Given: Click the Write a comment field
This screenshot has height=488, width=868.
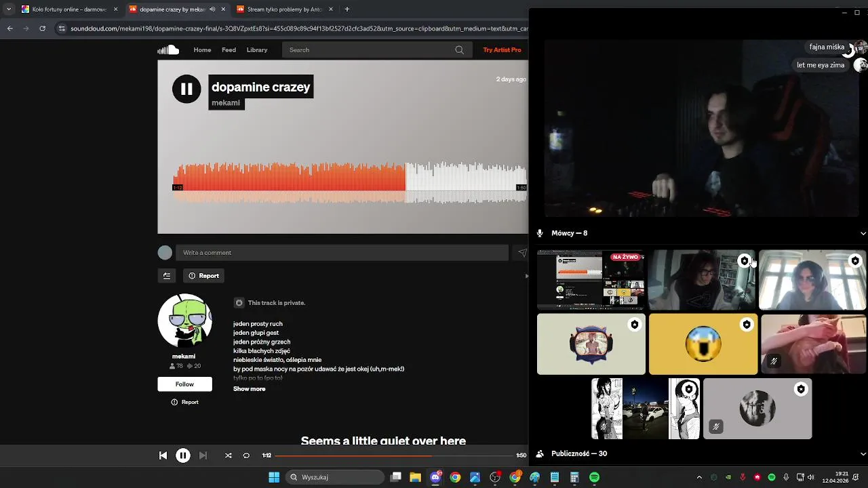Looking at the screenshot, I should coord(342,253).
